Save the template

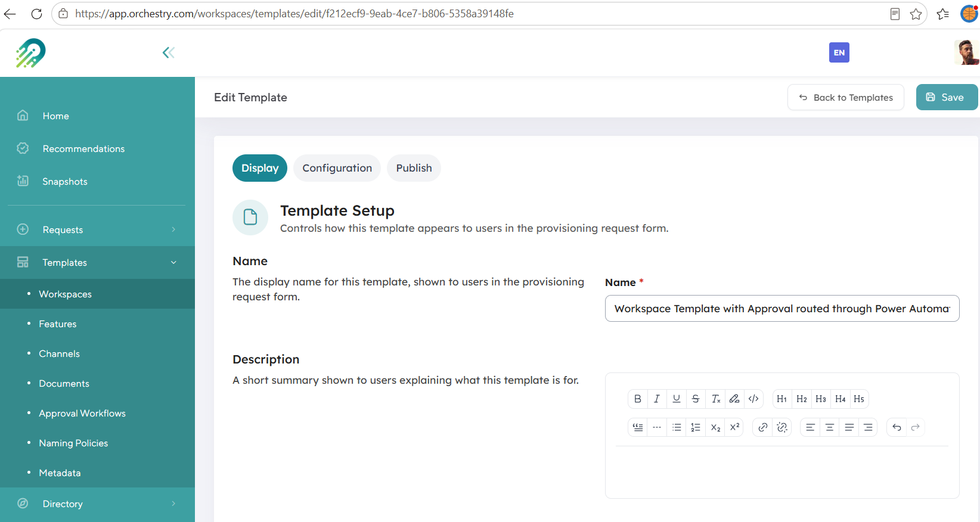click(947, 97)
